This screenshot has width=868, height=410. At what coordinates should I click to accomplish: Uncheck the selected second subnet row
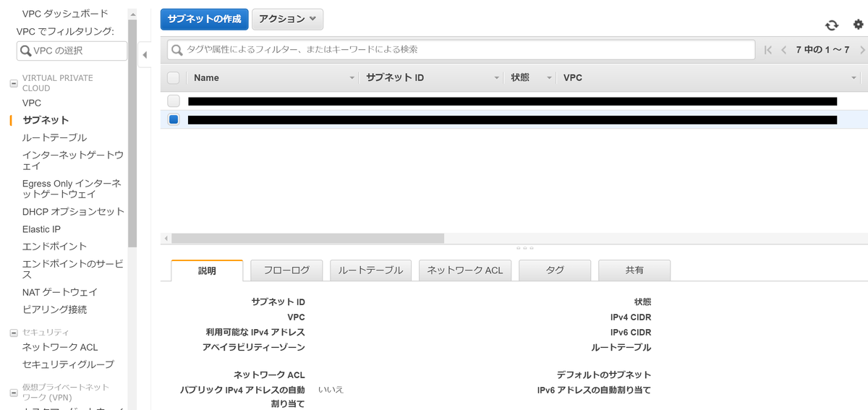(x=173, y=119)
